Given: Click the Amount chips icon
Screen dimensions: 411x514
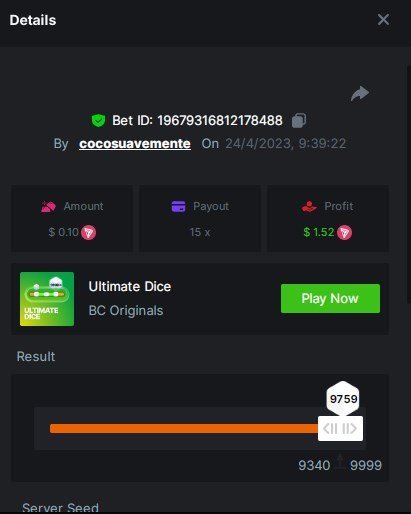Looking at the screenshot, I should 48,207.
